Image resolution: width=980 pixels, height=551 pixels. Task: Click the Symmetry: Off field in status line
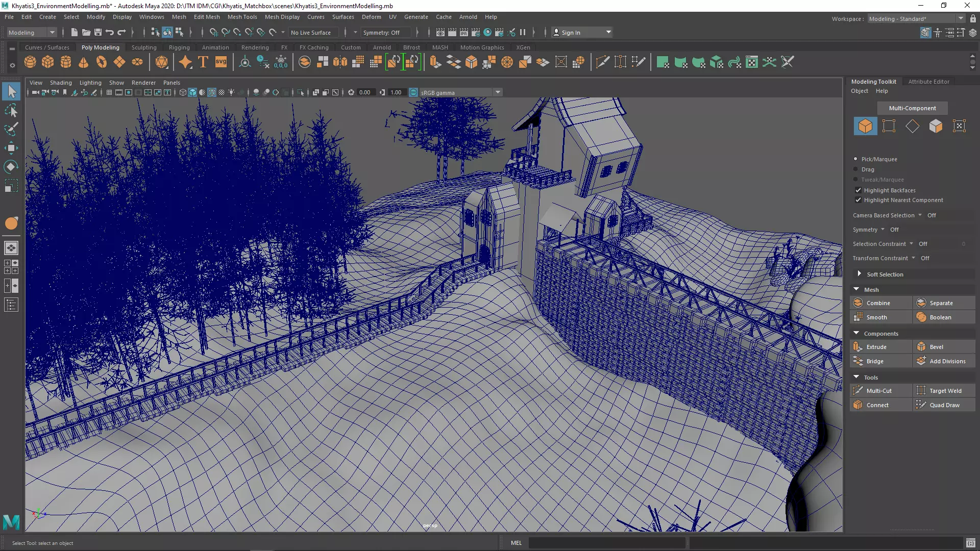pos(385,32)
